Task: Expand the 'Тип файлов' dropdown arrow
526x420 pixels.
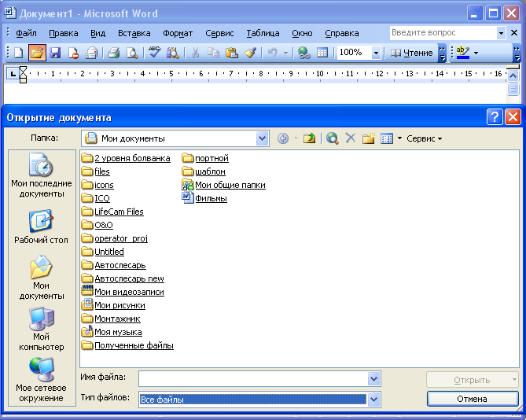Action: (x=373, y=400)
